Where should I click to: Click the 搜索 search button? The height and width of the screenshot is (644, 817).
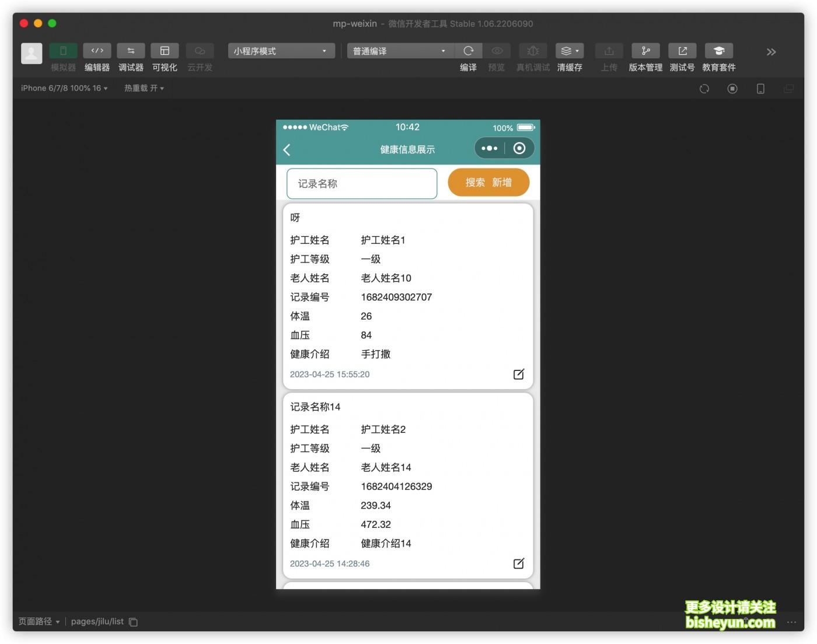coord(475,183)
